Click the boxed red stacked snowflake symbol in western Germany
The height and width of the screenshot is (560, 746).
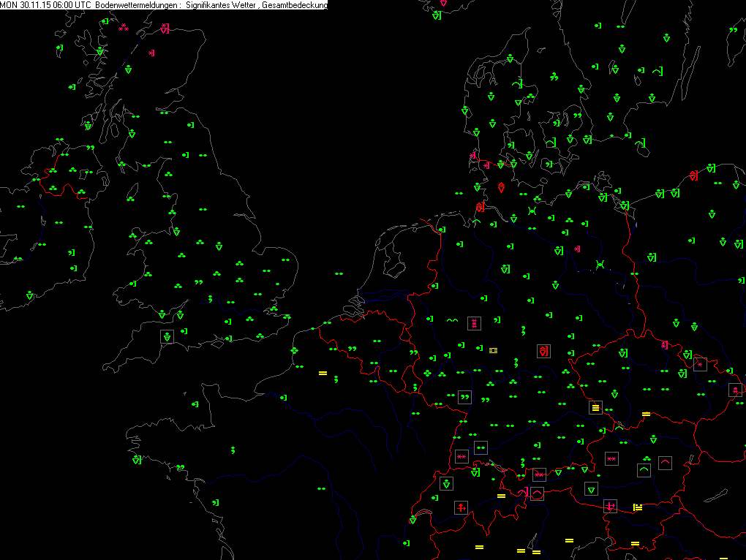pyautogui.click(x=474, y=322)
